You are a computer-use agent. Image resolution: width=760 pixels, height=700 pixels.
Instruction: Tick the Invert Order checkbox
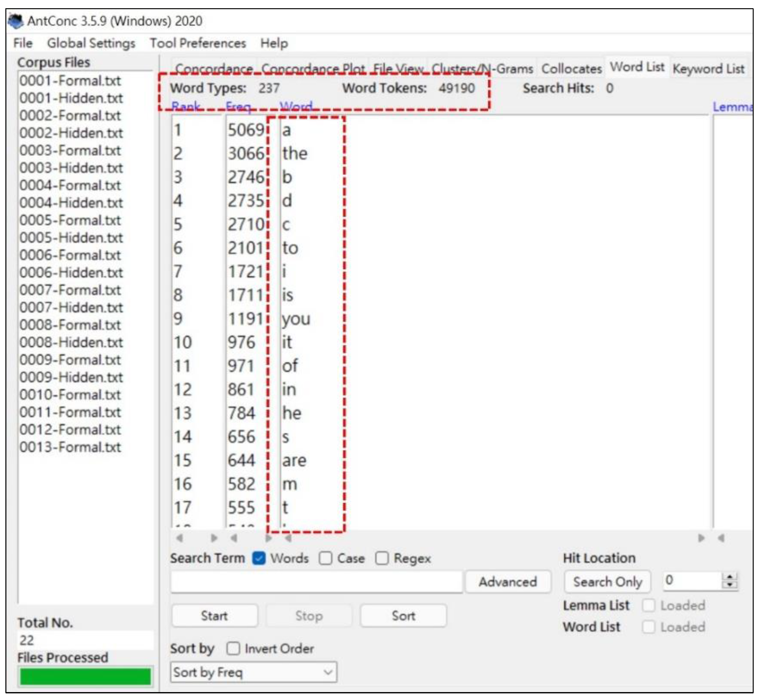[233, 648]
